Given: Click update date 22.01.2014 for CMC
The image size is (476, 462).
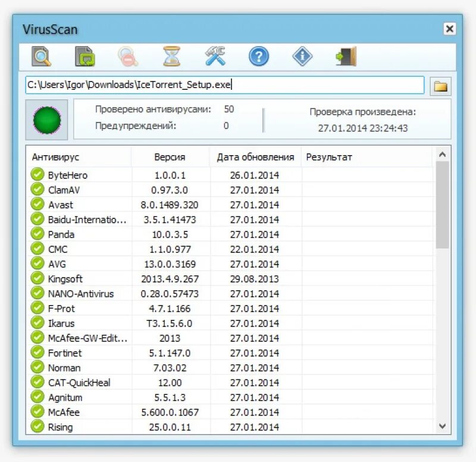Looking at the screenshot, I should click(x=255, y=249).
